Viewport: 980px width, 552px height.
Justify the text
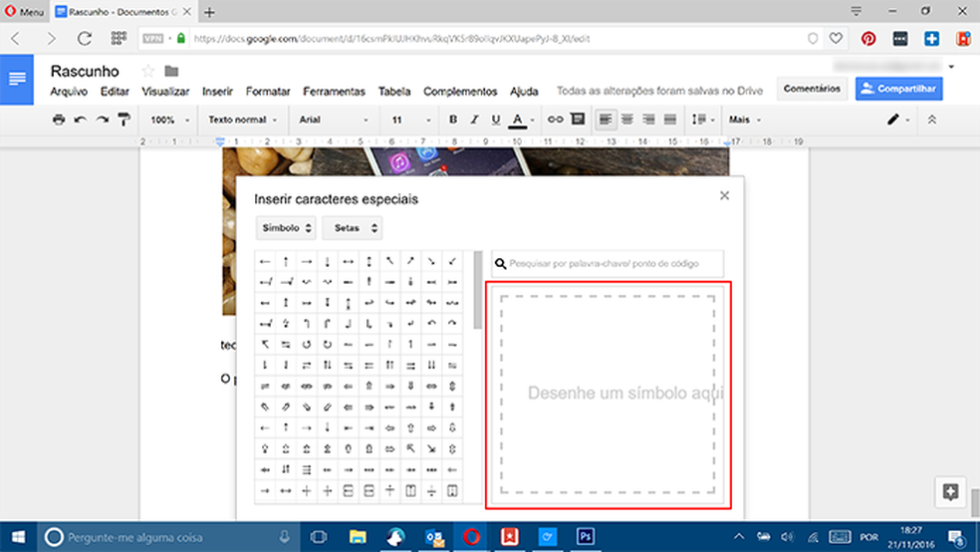click(x=670, y=120)
